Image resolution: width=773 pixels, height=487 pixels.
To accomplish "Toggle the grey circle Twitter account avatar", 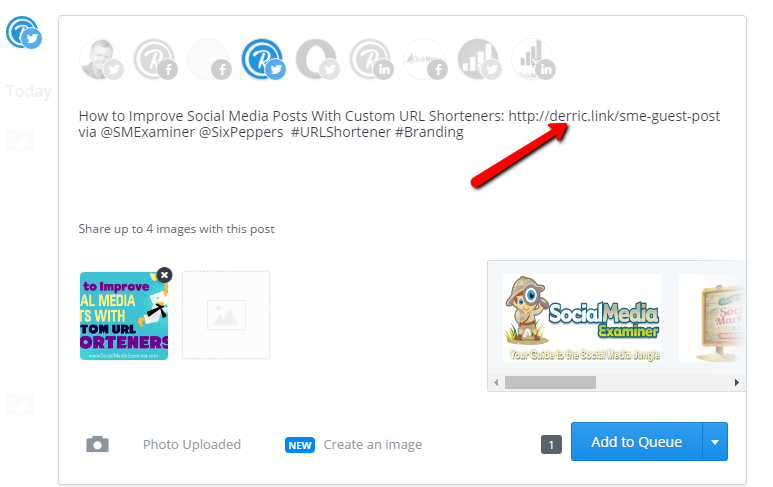I will pos(317,59).
